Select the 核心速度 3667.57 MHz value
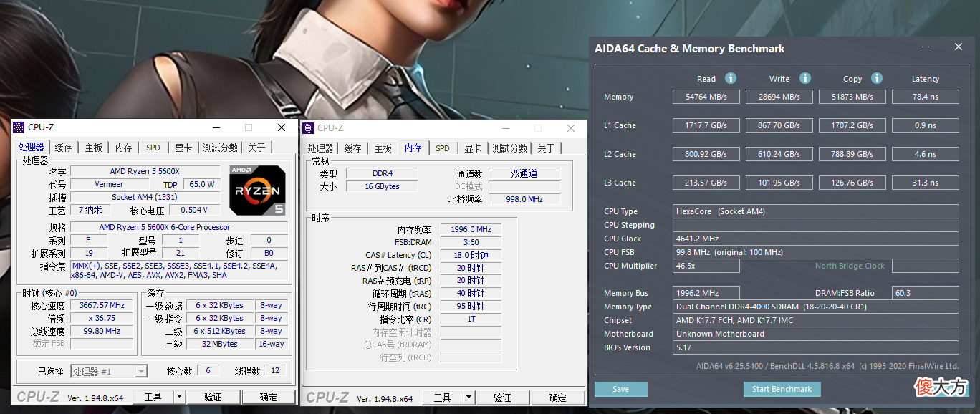Image resolution: width=980 pixels, height=414 pixels. [102, 305]
